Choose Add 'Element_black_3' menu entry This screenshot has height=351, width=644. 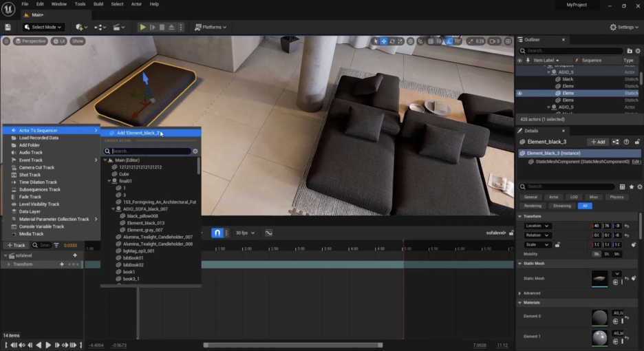[151, 133]
